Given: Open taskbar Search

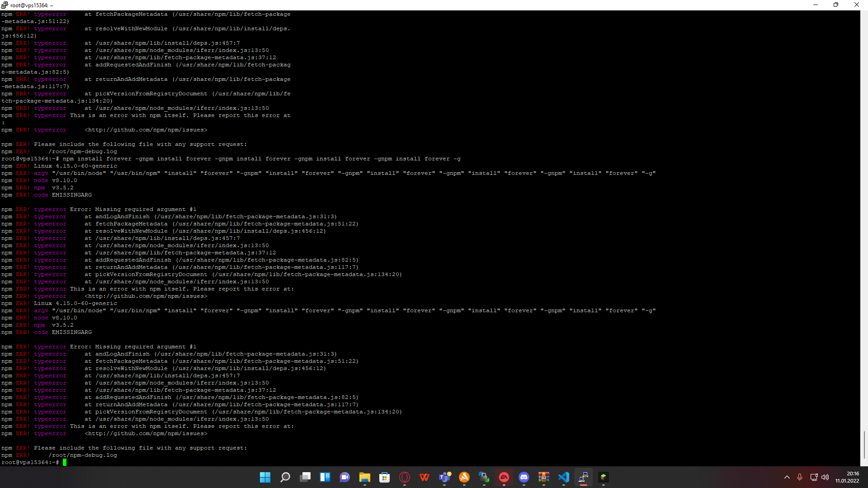Looking at the screenshot, I should [285, 477].
